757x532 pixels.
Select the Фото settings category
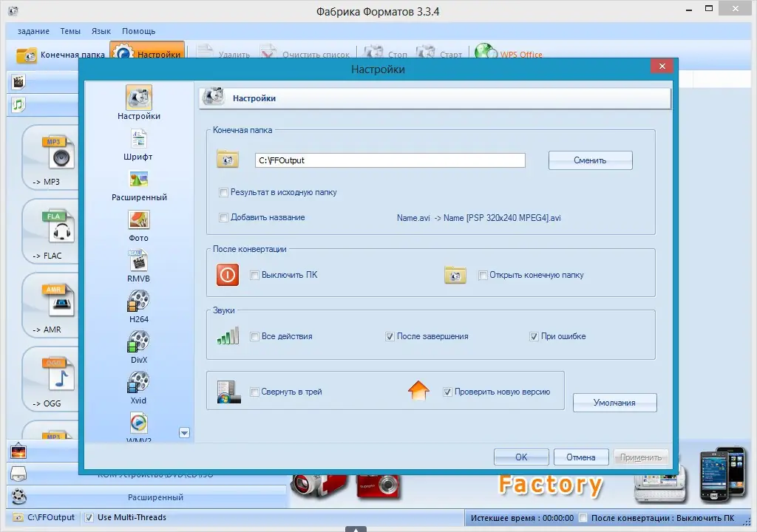[138, 226]
